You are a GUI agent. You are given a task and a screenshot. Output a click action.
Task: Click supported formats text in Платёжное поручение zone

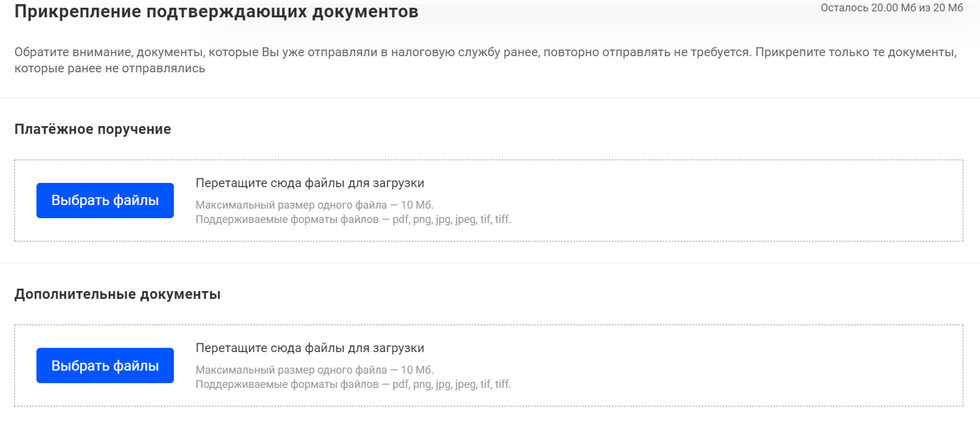point(353,219)
